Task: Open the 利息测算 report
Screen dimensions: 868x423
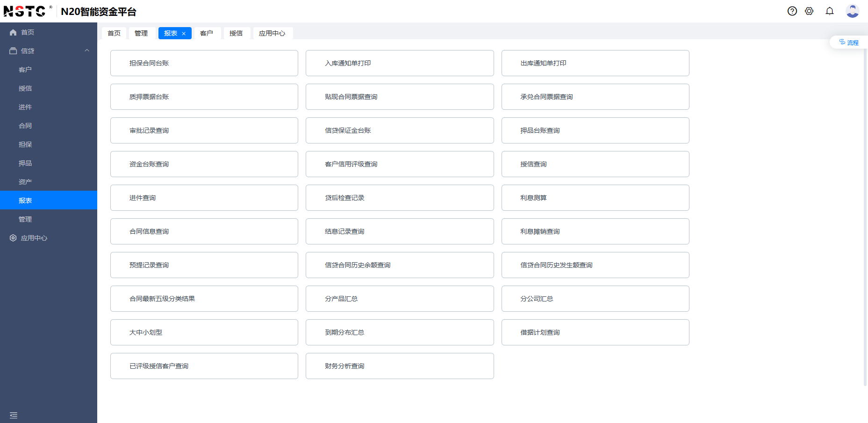Action: (x=595, y=198)
